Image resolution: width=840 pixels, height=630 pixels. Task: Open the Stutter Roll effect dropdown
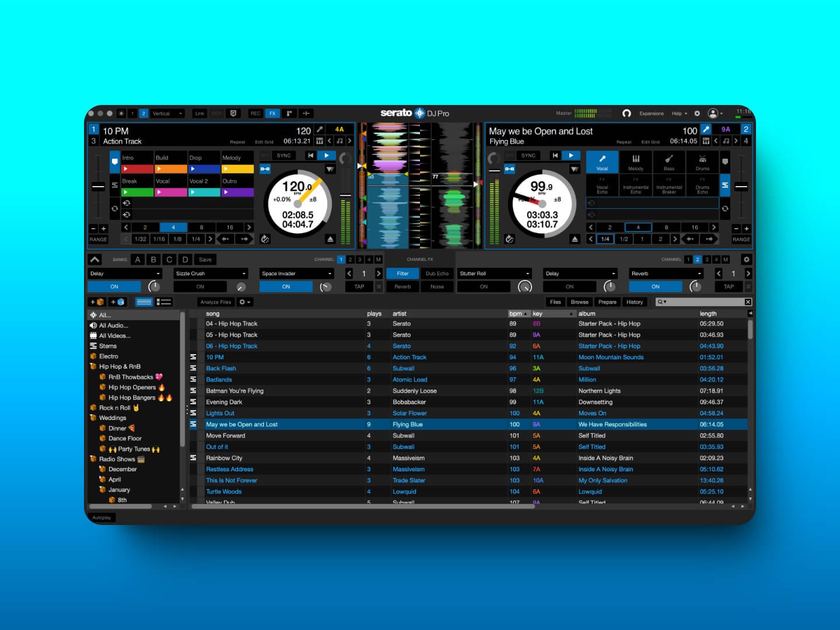(494, 274)
